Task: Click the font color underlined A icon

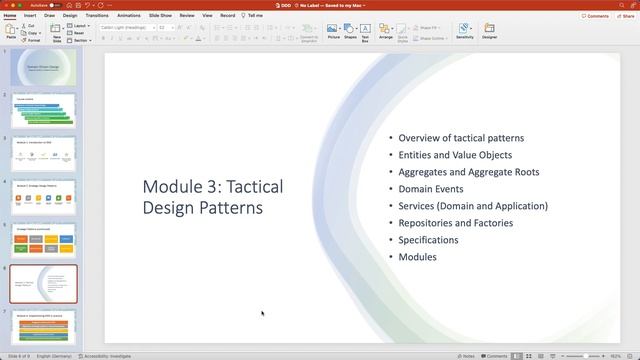Action: point(198,38)
